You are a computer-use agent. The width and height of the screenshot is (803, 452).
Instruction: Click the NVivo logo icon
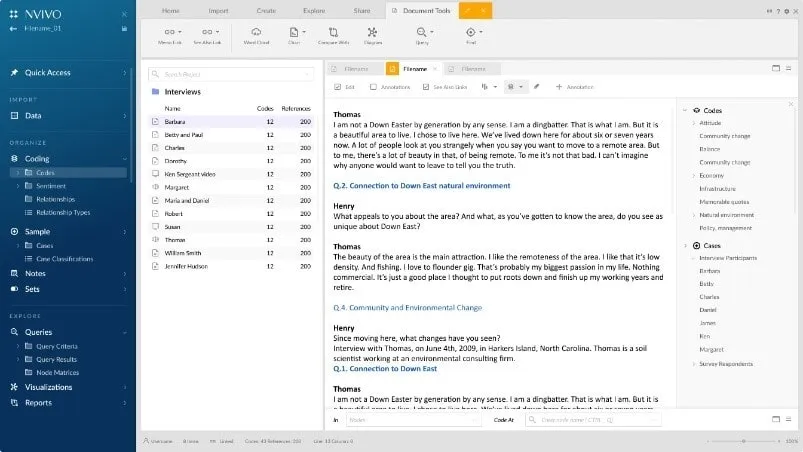pyautogui.click(x=14, y=14)
